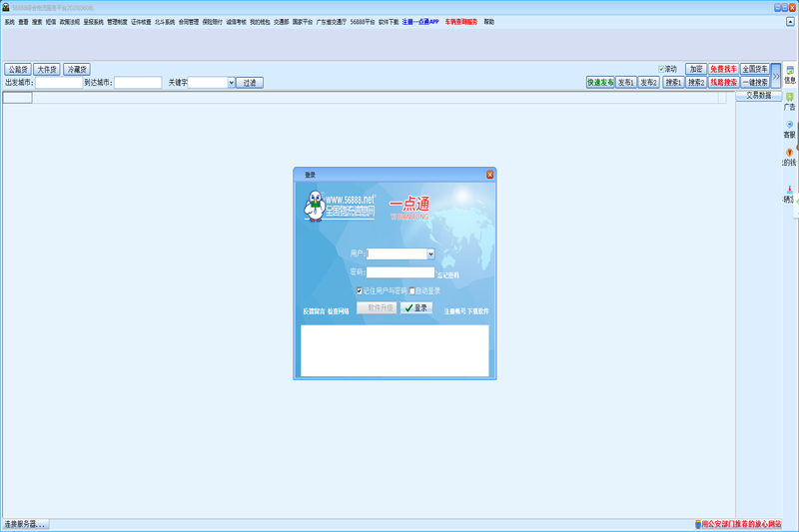Click the 过滤 filter button

[x=250, y=83]
